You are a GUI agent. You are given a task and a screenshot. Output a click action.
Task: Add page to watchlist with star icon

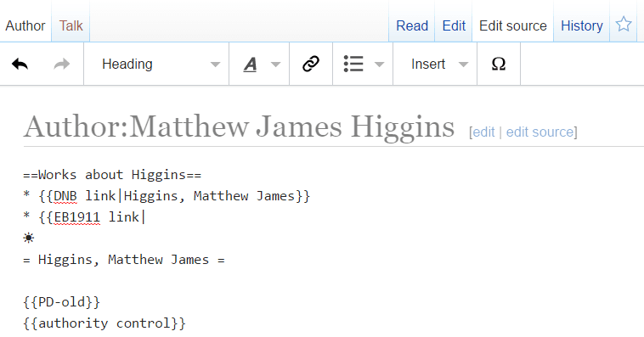click(x=623, y=25)
